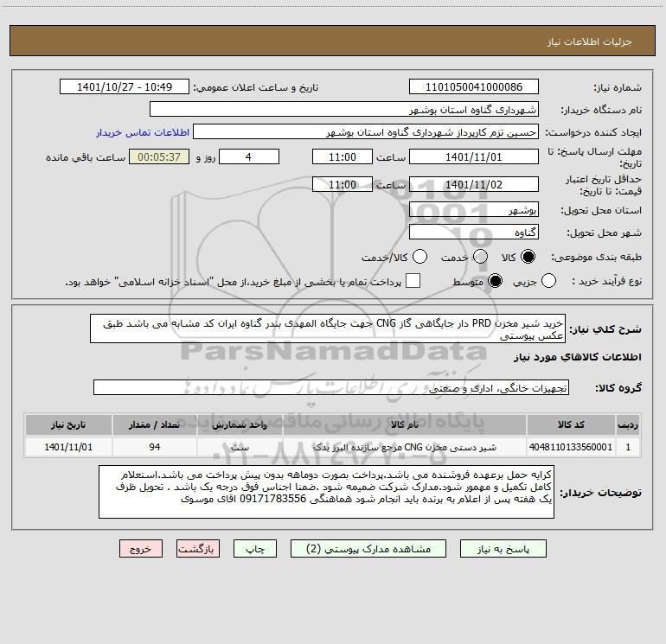Click the نام کالا column header
This screenshot has width=666, height=644.
click(x=405, y=424)
